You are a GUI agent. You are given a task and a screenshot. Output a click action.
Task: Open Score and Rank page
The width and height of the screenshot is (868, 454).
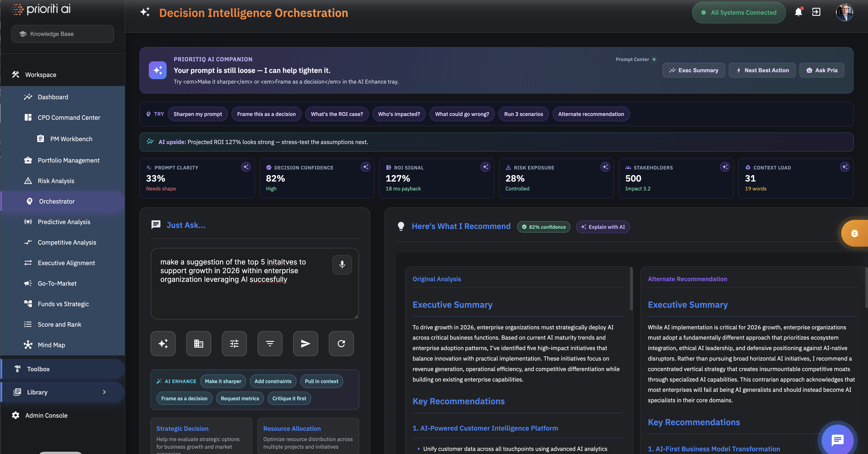click(63, 324)
